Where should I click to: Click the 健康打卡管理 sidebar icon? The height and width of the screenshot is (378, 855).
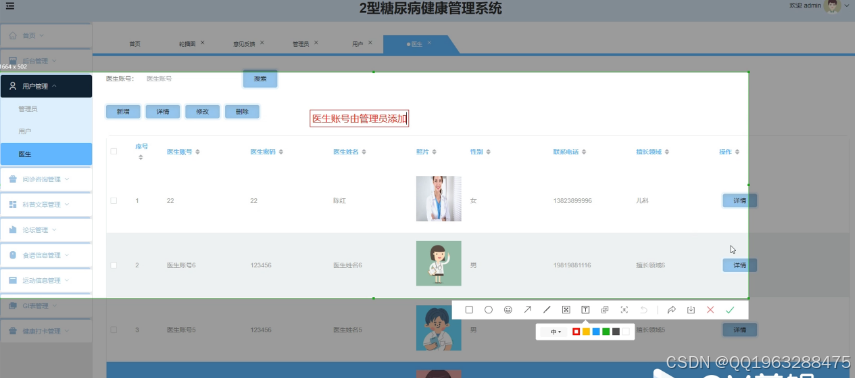coord(13,331)
